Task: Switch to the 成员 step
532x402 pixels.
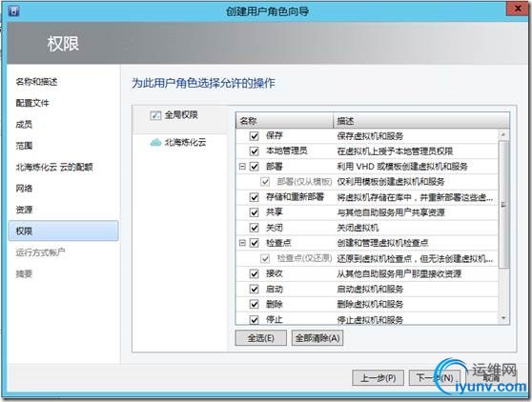Action: tap(24, 125)
